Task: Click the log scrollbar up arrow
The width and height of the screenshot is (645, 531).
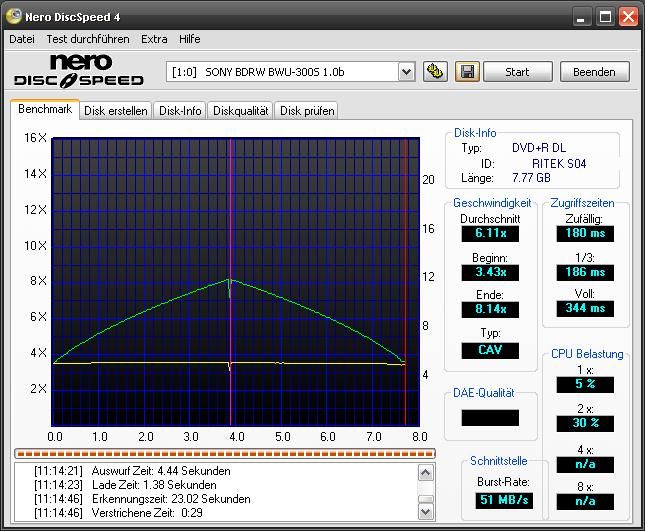Action: pyautogui.click(x=426, y=469)
